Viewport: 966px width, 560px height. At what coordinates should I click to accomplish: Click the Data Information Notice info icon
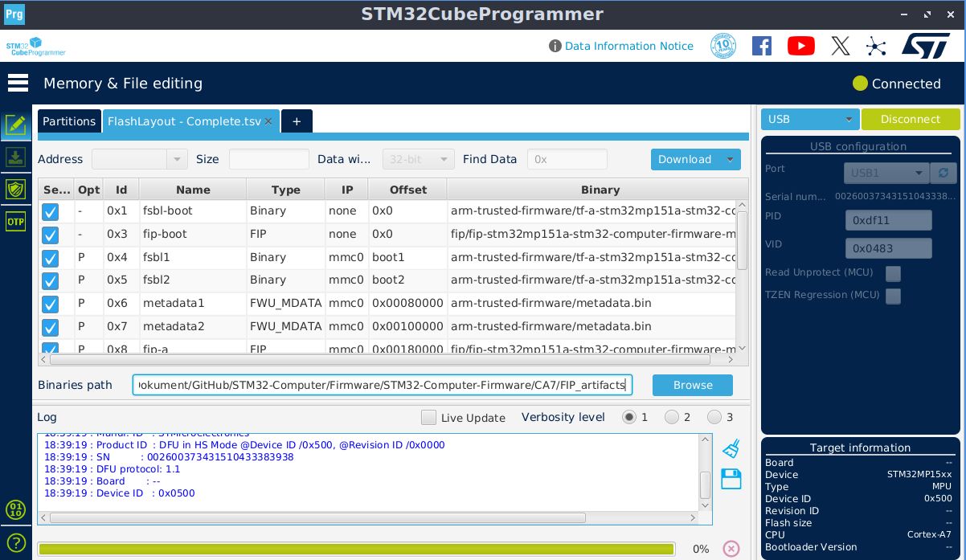click(555, 46)
